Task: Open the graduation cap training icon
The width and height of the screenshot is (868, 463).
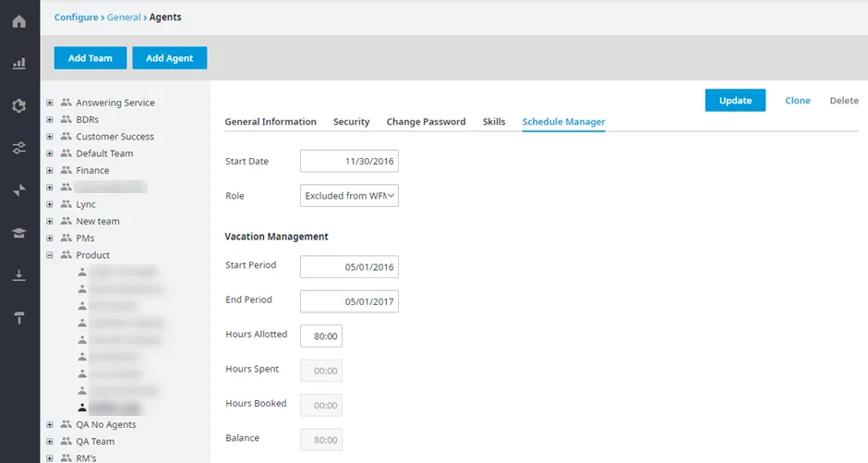Action: pyautogui.click(x=19, y=233)
